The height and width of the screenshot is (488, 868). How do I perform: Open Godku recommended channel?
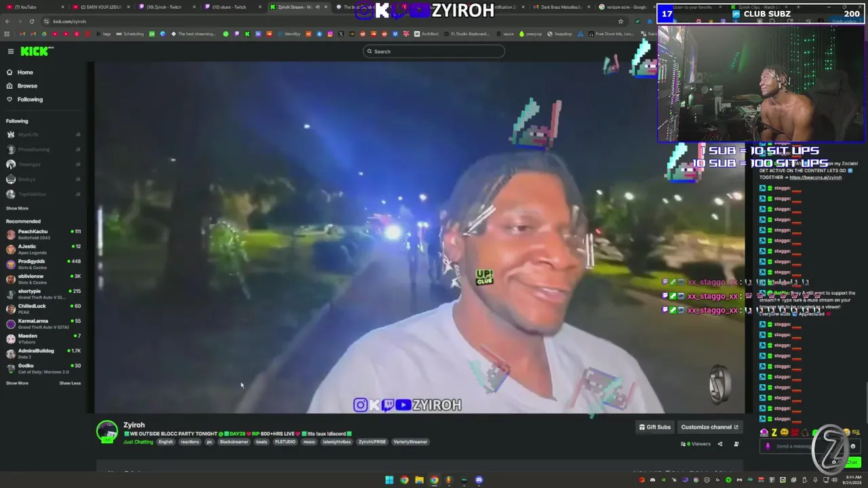43,368
